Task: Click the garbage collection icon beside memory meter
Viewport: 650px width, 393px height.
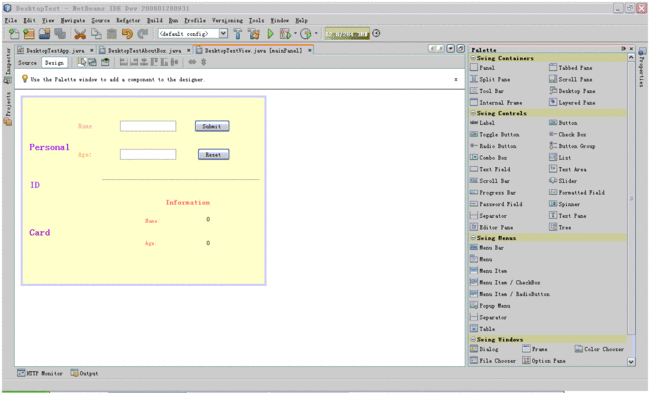Action: coord(376,34)
